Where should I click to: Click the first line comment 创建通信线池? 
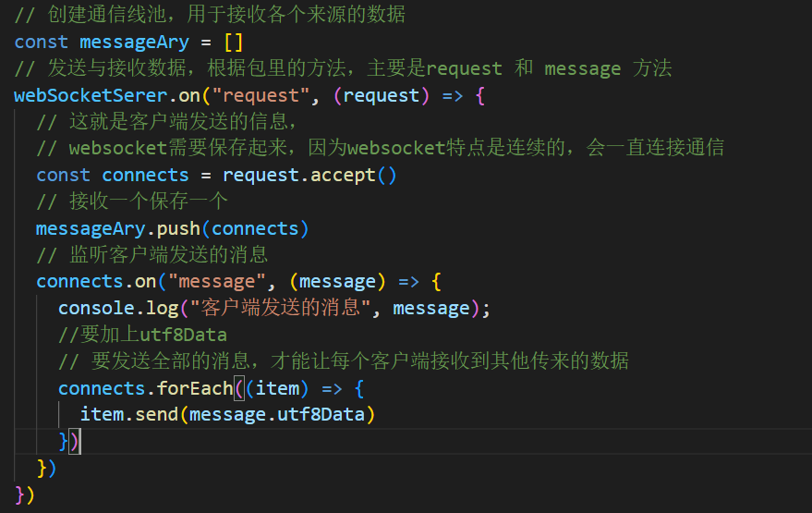click(210, 15)
